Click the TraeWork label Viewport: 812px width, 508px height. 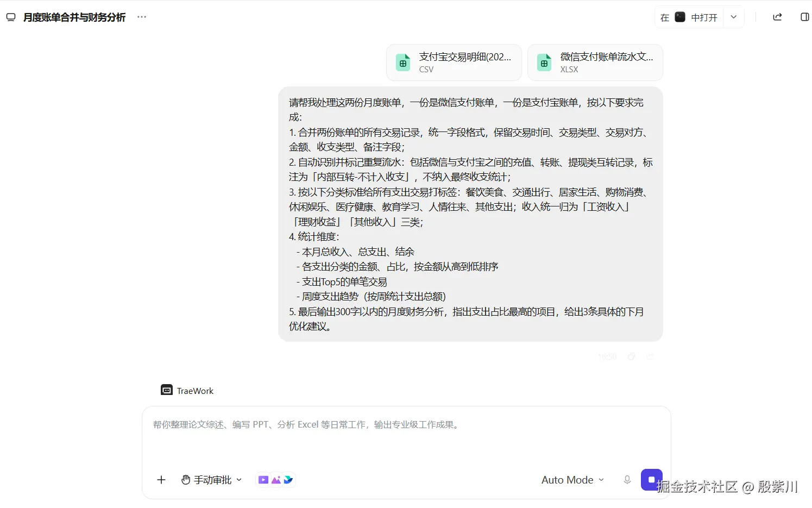tap(195, 391)
